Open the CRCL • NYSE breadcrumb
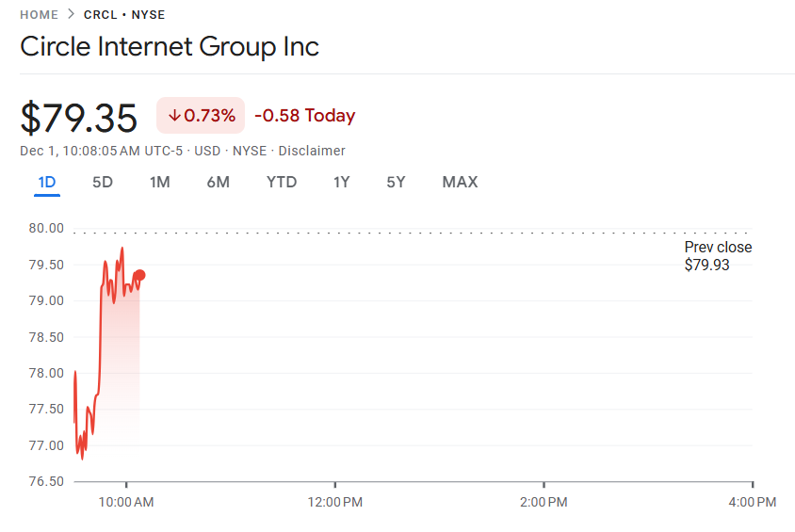 (124, 15)
